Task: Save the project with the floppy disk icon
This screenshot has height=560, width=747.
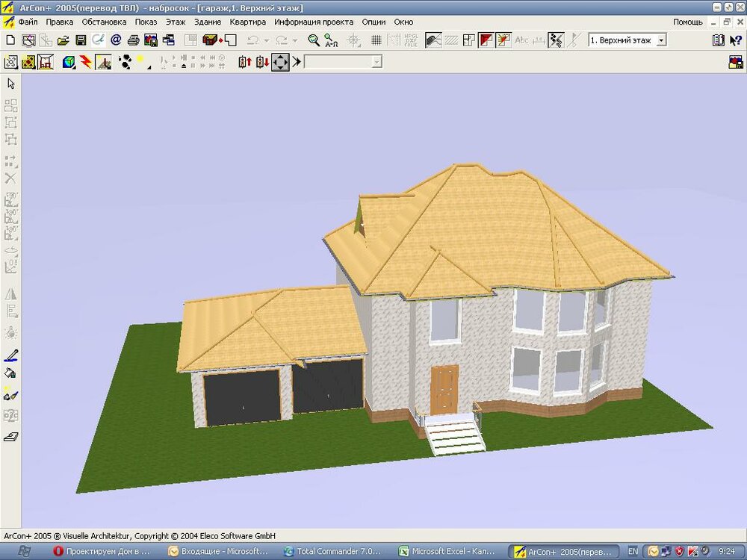Action: tap(81, 40)
